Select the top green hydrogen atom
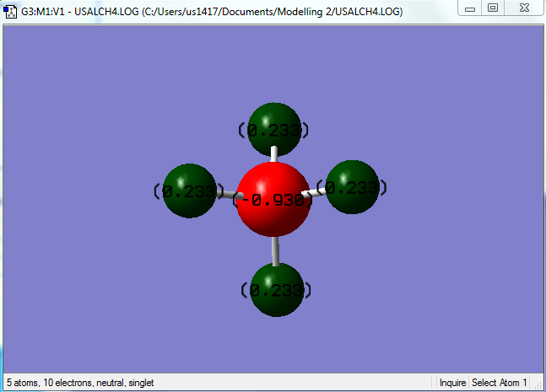Viewport: 546px width, 392px height. pyautogui.click(x=274, y=129)
